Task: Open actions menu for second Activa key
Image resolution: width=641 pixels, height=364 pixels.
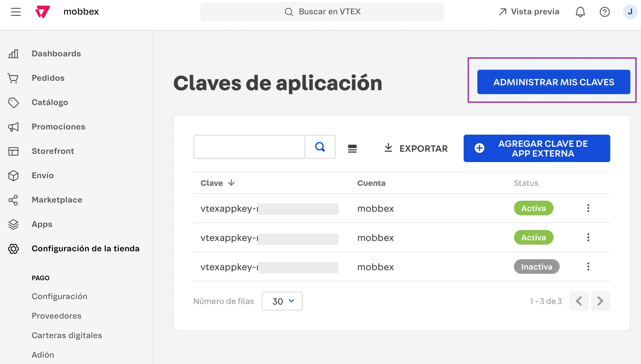Action: click(588, 237)
